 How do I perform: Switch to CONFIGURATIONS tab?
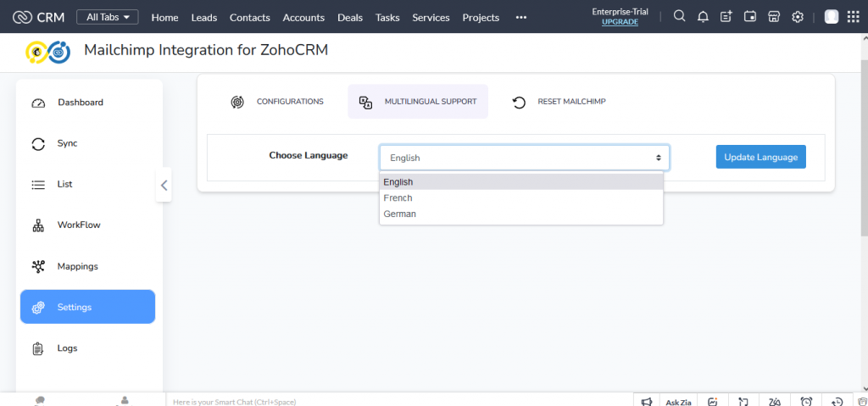[277, 102]
